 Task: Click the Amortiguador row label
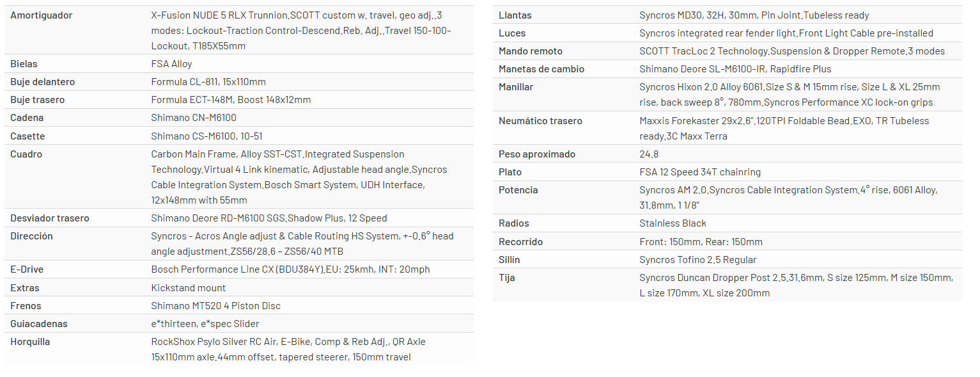coord(42,15)
